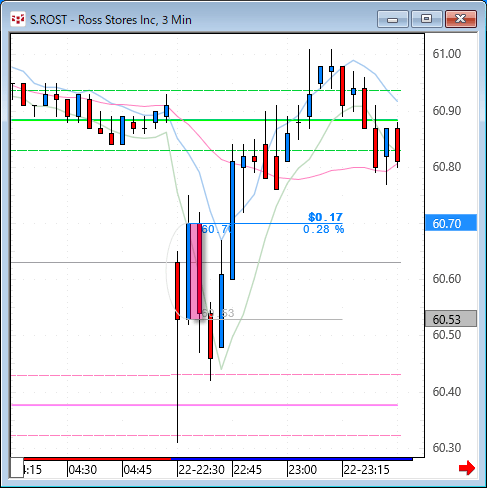Maximize the S.ROST chart window

(x=426, y=19)
